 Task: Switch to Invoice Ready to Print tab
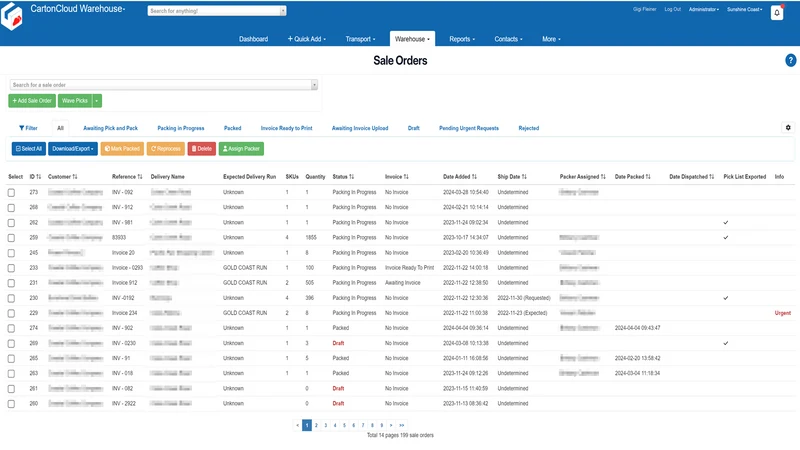coord(286,128)
